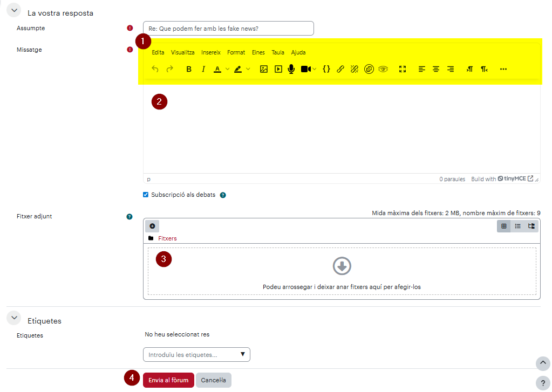The height and width of the screenshot is (392, 552).
Task: Open the Ajuda menu
Action: [x=298, y=52]
